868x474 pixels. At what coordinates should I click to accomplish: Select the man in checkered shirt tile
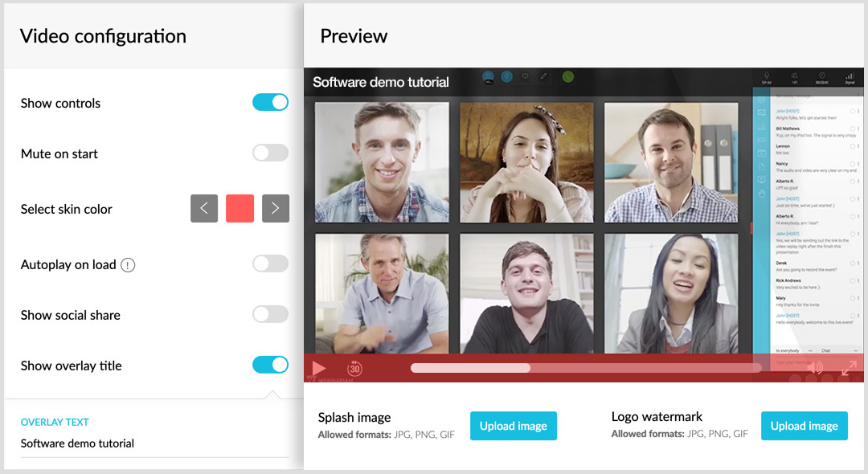point(671,162)
